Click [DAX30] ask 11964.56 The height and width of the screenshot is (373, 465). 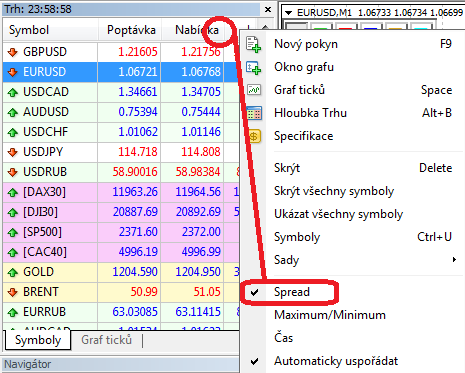click(x=198, y=192)
